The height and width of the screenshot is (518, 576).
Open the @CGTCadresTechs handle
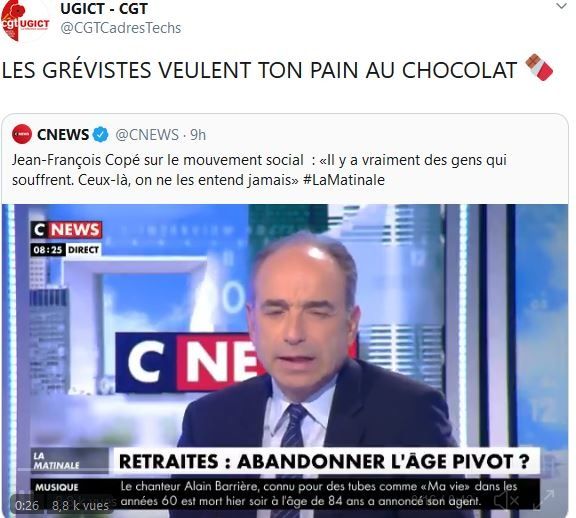point(121,28)
